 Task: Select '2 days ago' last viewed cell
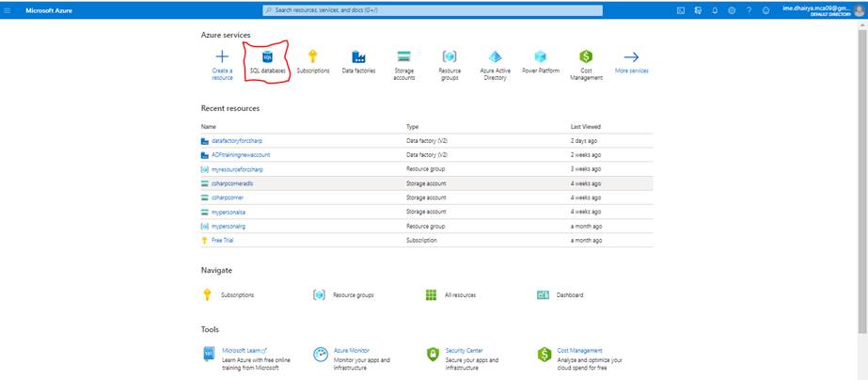(585, 141)
